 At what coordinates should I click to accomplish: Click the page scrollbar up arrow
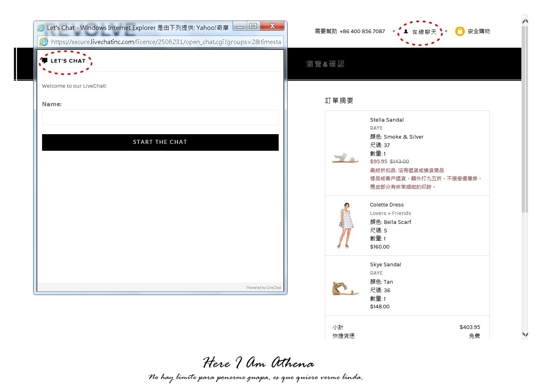(x=525, y=21)
